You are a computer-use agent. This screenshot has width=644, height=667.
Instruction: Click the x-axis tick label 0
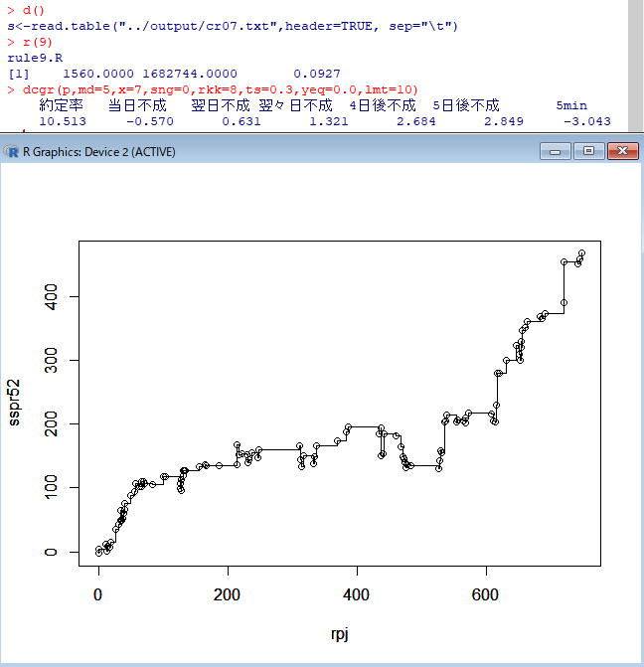[97, 594]
